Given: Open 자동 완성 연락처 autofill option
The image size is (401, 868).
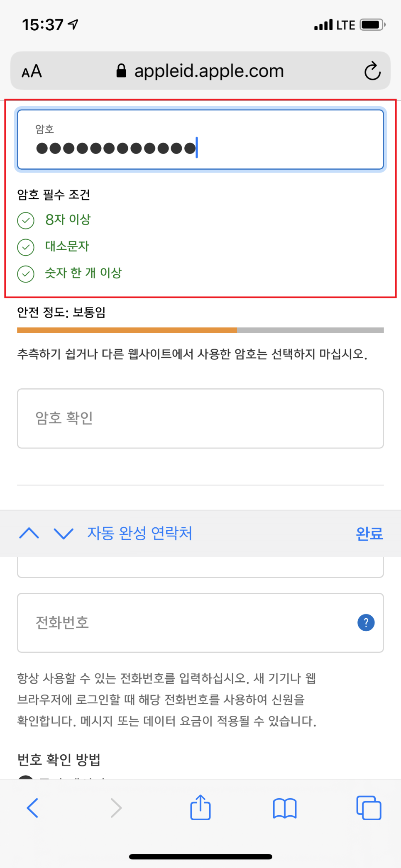Looking at the screenshot, I should coord(140,534).
